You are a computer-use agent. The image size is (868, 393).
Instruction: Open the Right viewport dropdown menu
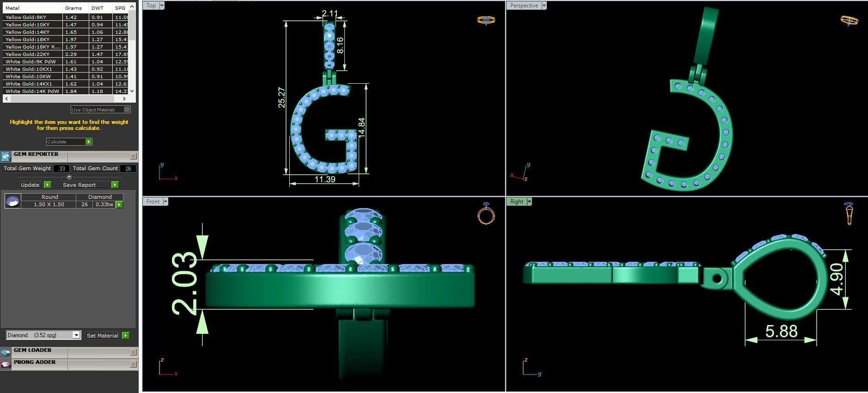pos(529,202)
